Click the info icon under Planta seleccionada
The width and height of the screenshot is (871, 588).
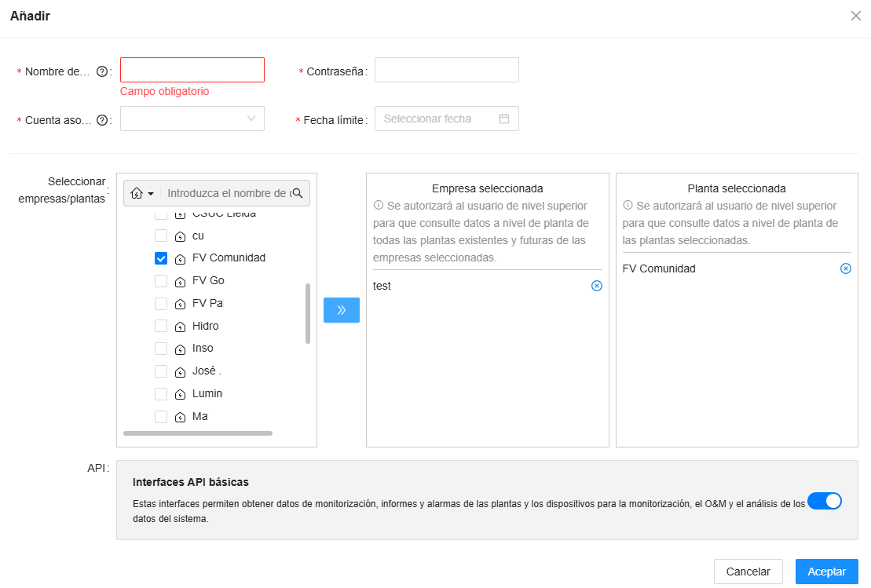point(628,205)
